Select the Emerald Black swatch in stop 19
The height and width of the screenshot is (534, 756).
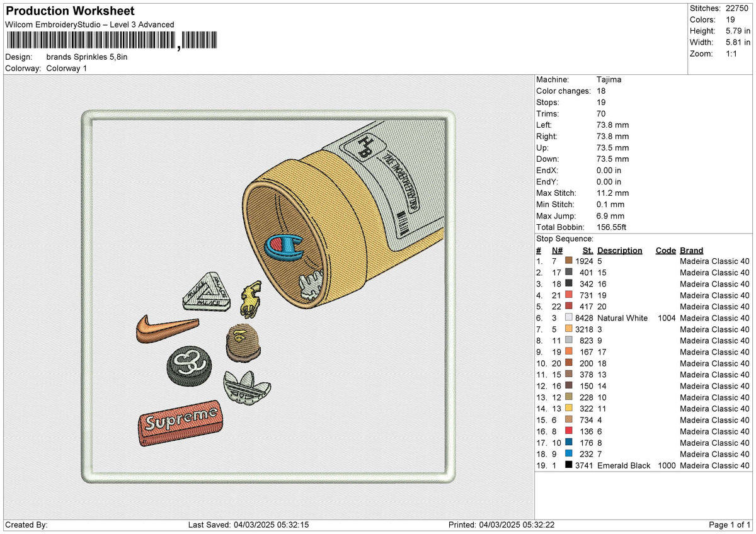pyautogui.click(x=569, y=465)
